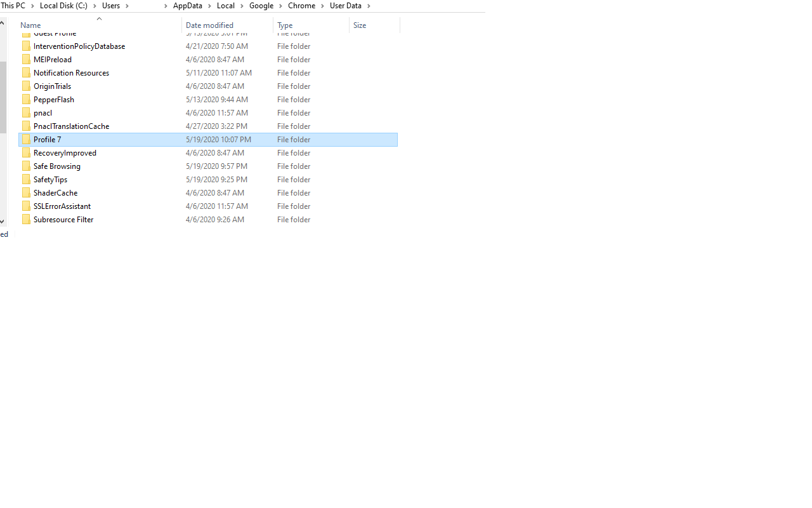Click the scroll down arrow of file list
The width and height of the screenshot is (812, 508).
pos(3,222)
